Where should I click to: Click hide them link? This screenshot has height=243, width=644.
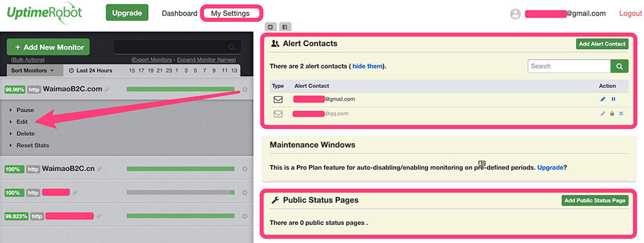pos(368,66)
